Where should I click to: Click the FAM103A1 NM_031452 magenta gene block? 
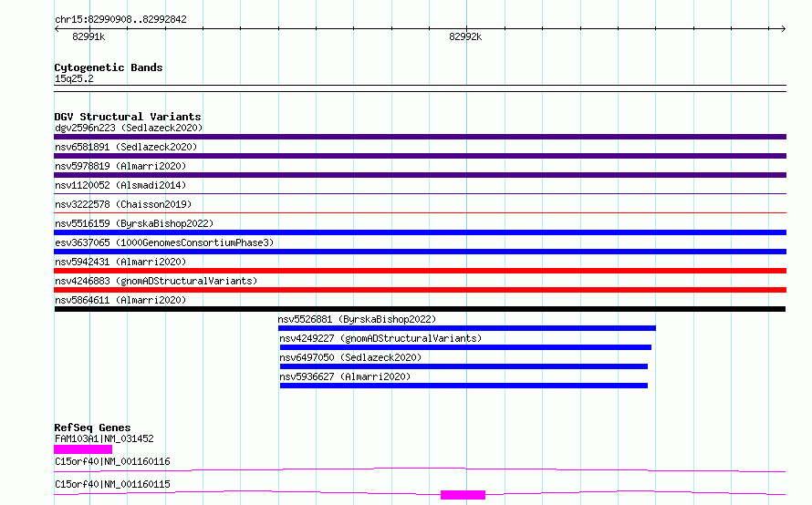83,449
